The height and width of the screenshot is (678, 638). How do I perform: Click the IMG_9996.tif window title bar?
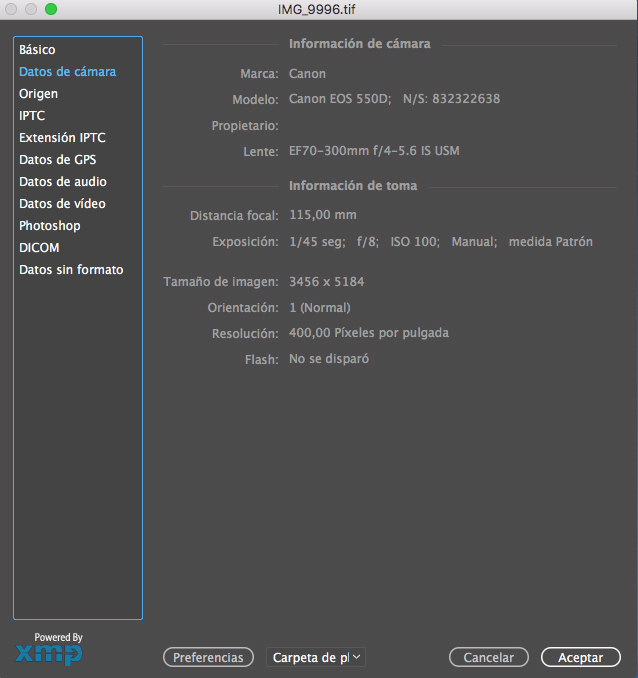(318, 9)
